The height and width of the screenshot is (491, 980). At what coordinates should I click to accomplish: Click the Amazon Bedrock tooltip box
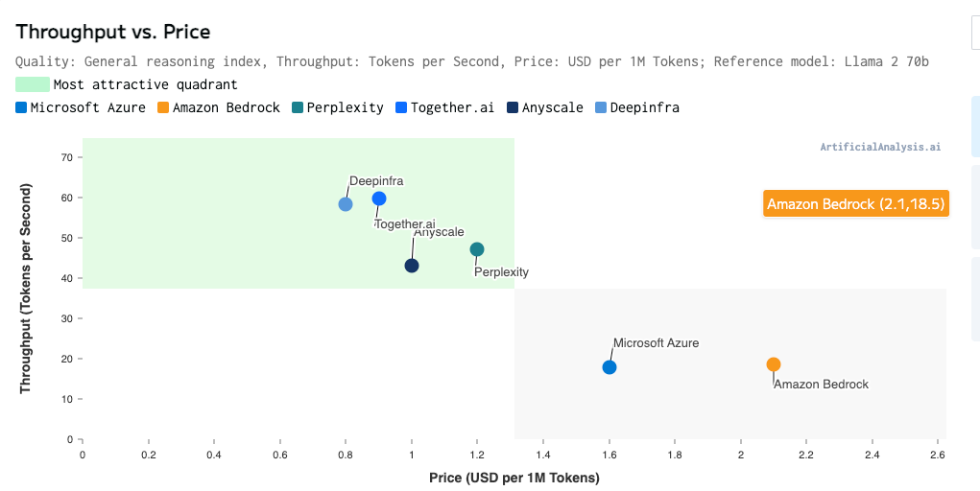[856, 204]
